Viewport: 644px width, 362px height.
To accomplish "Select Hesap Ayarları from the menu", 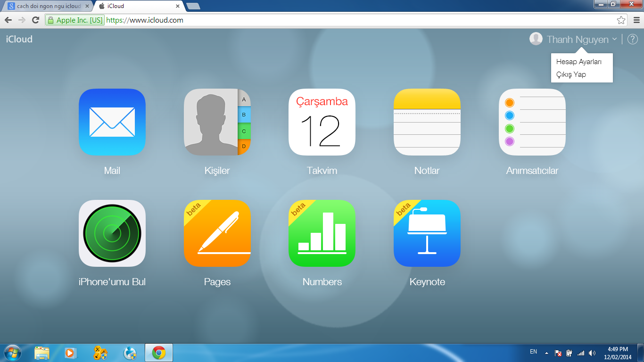I will [579, 62].
